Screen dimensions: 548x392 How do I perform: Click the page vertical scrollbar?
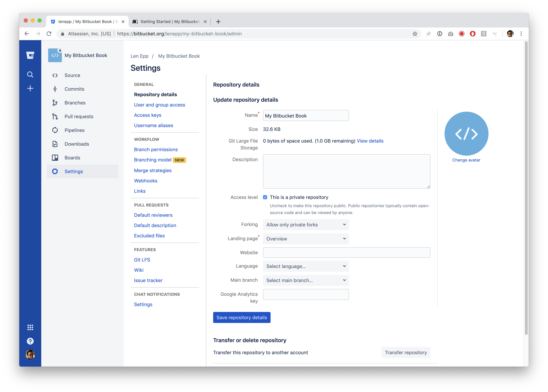[526, 188]
